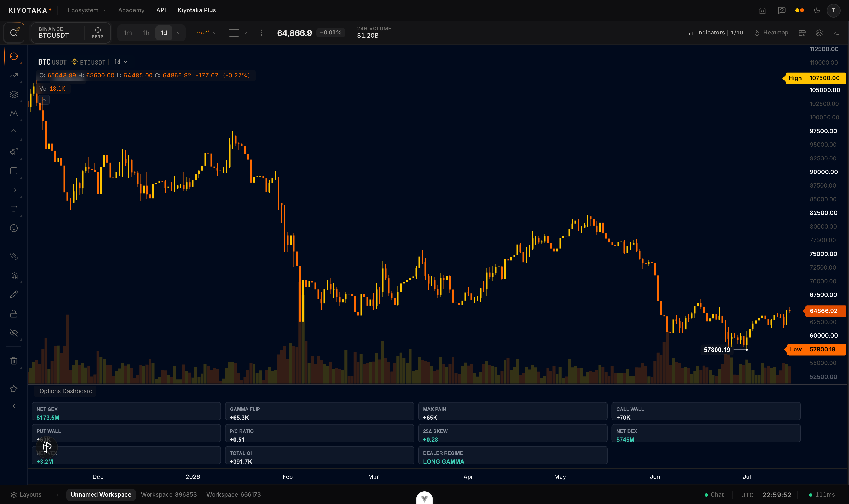Open the Academy menu item
This screenshot has height=504, width=849.
point(131,10)
